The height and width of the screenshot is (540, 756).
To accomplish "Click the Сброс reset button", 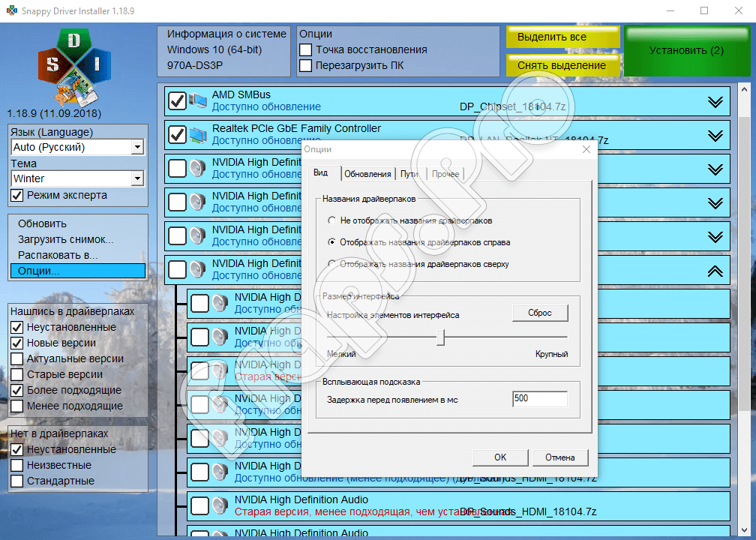I will pos(540,313).
